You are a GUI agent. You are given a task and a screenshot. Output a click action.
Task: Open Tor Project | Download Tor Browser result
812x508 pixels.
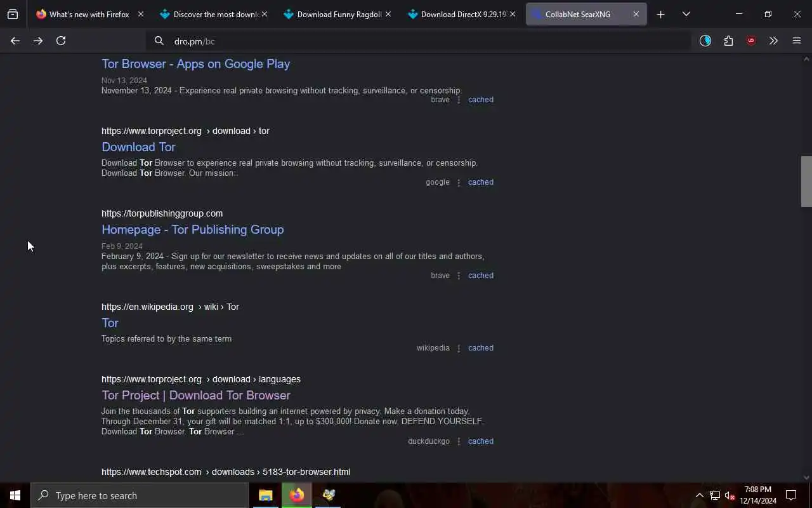(x=195, y=395)
